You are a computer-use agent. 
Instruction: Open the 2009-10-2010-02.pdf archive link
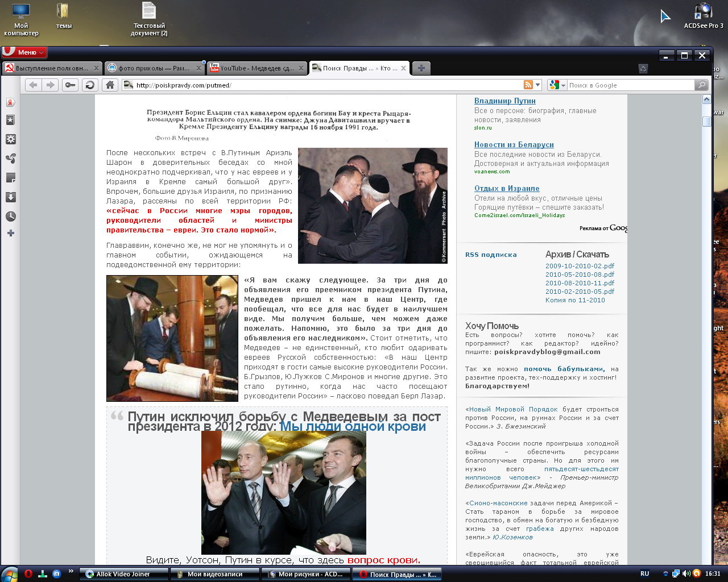pos(580,266)
